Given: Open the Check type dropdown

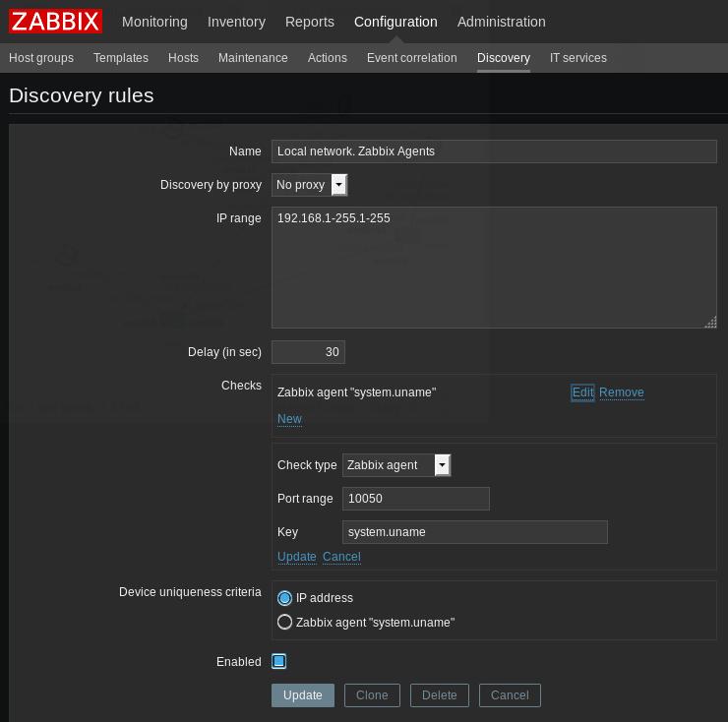Looking at the screenshot, I should click(396, 465).
